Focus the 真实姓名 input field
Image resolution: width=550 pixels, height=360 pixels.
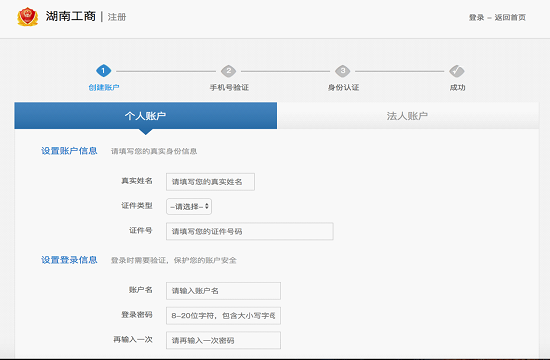[x=210, y=182]
